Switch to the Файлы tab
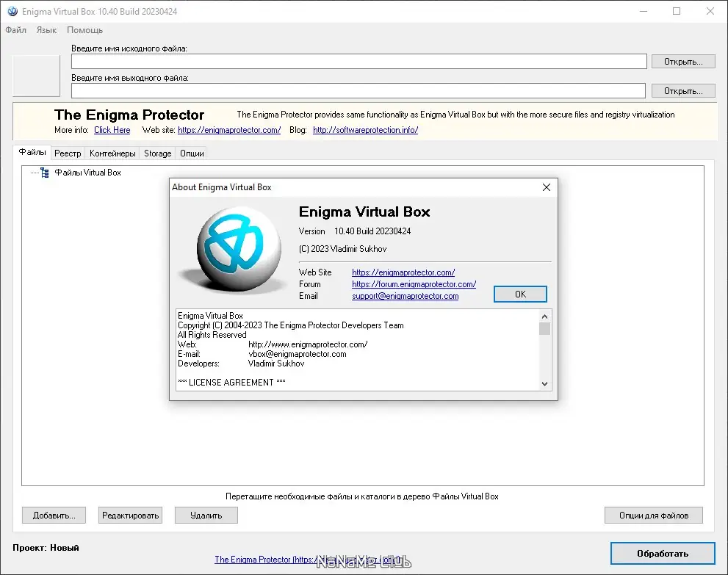 pyautogui.click(x=32, y=152)
